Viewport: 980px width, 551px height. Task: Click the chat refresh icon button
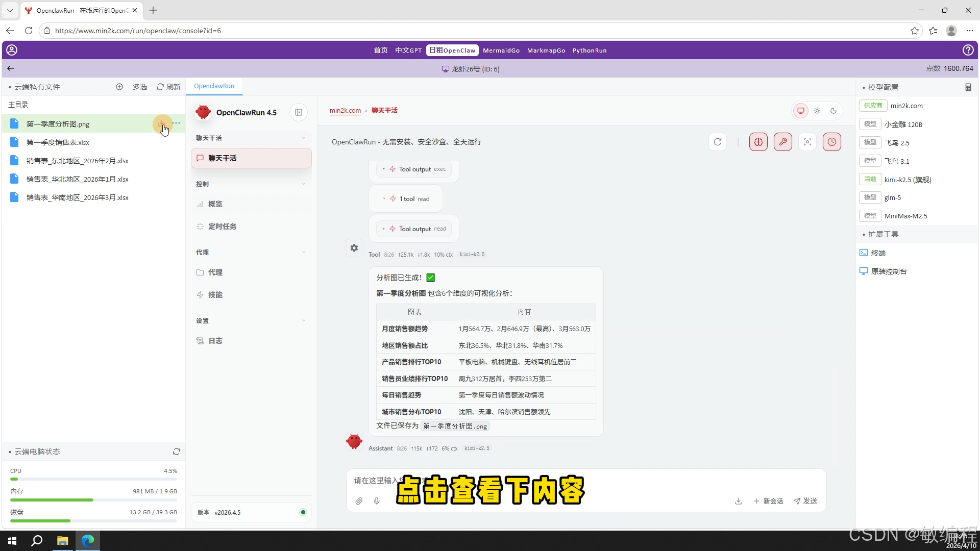pyautogui.click(x=717, y=142)
